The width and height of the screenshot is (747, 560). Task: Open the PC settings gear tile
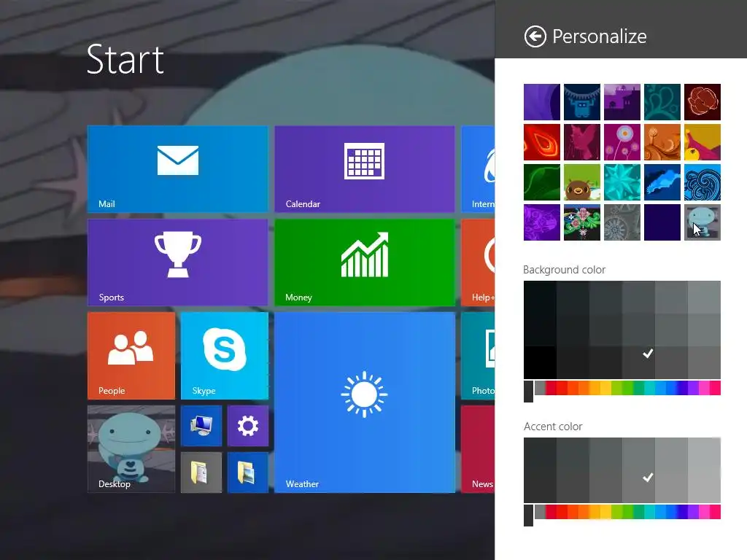coord(248,426)
